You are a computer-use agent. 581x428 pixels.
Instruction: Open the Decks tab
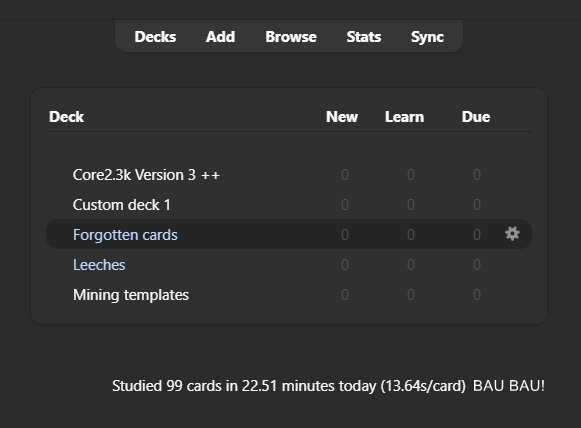click(155, 37)
